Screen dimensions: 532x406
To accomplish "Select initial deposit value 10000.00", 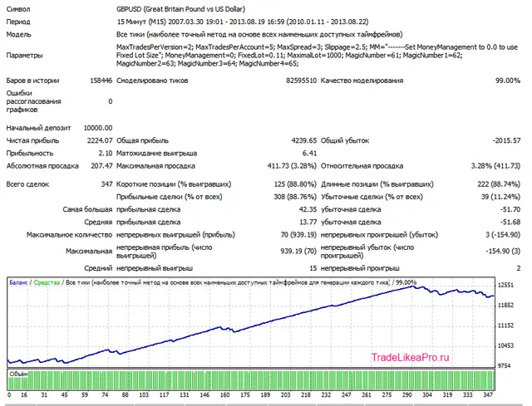I will [x=98, y=128].
